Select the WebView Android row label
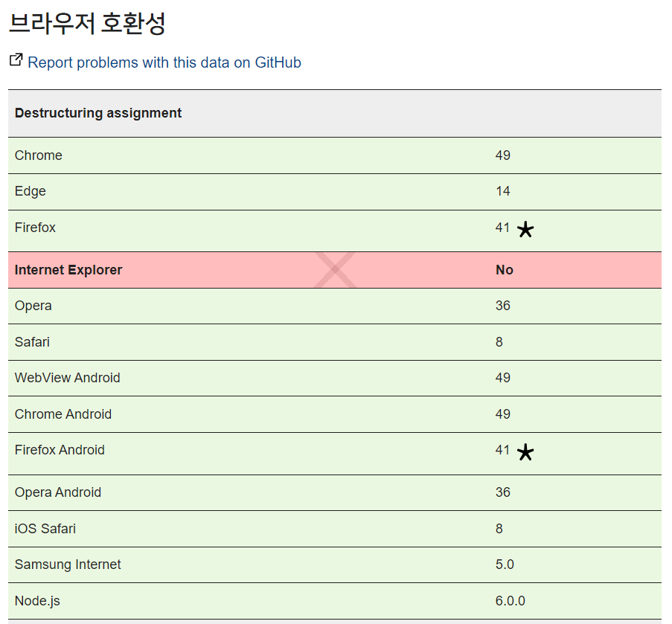Image resolution: width=672 pixels, height=624 pixels. pos(67,378)
